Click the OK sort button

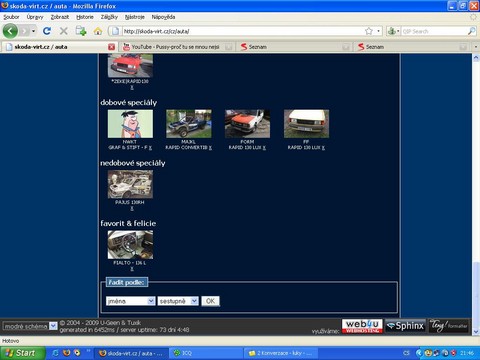[x=210, y=301]
